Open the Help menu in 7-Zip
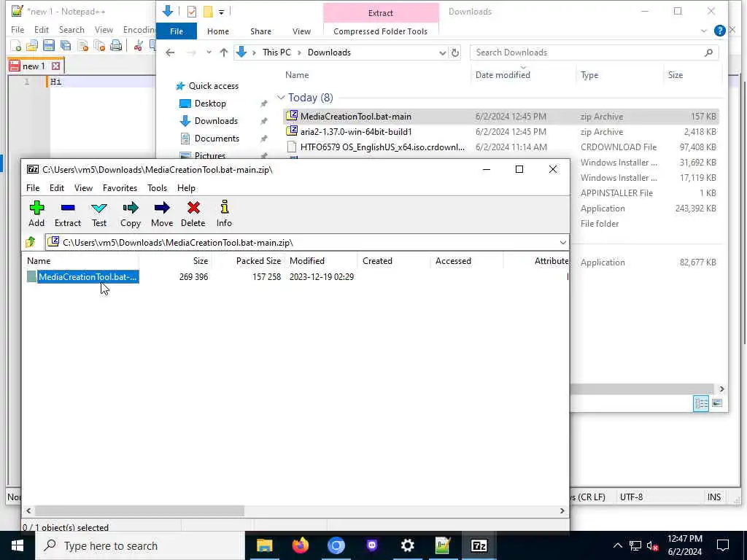The height and width of the screenshot is (560, 747). (186, 188)
